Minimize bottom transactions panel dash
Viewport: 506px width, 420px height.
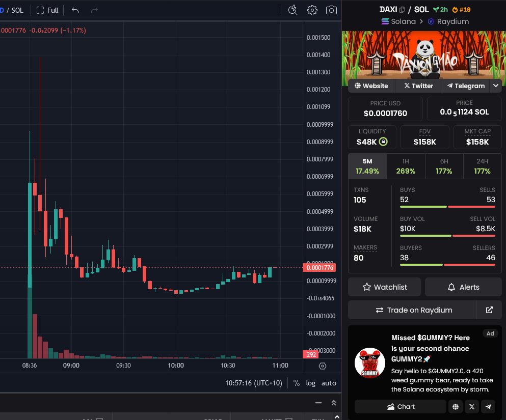click(318, 403)
